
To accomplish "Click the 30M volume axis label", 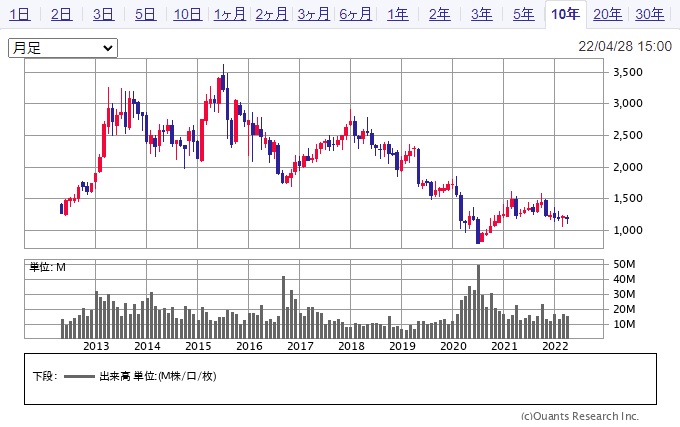I will [x=624, y=294].
